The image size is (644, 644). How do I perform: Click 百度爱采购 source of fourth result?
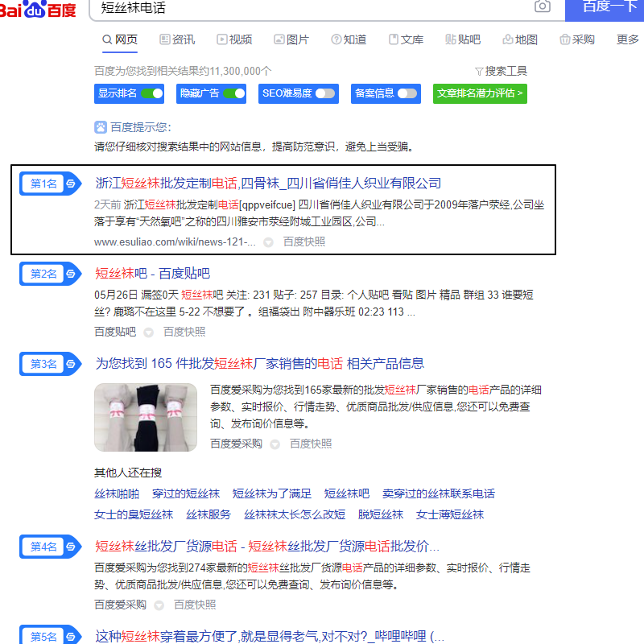coord(120,605)
